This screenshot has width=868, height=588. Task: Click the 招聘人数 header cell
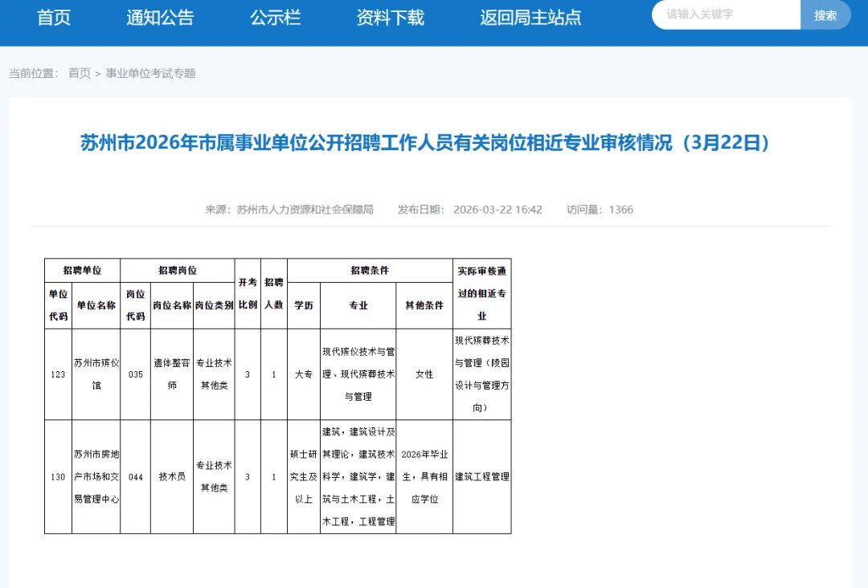tap(273, 294)
